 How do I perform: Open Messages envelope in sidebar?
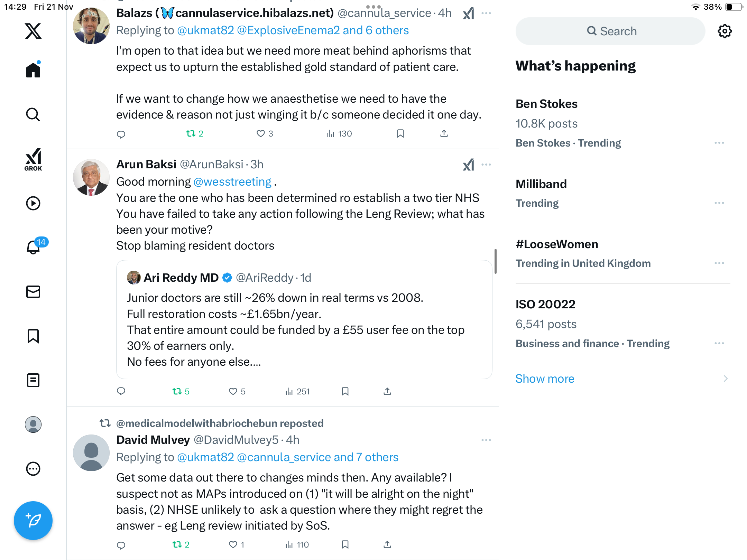(33, 292)
